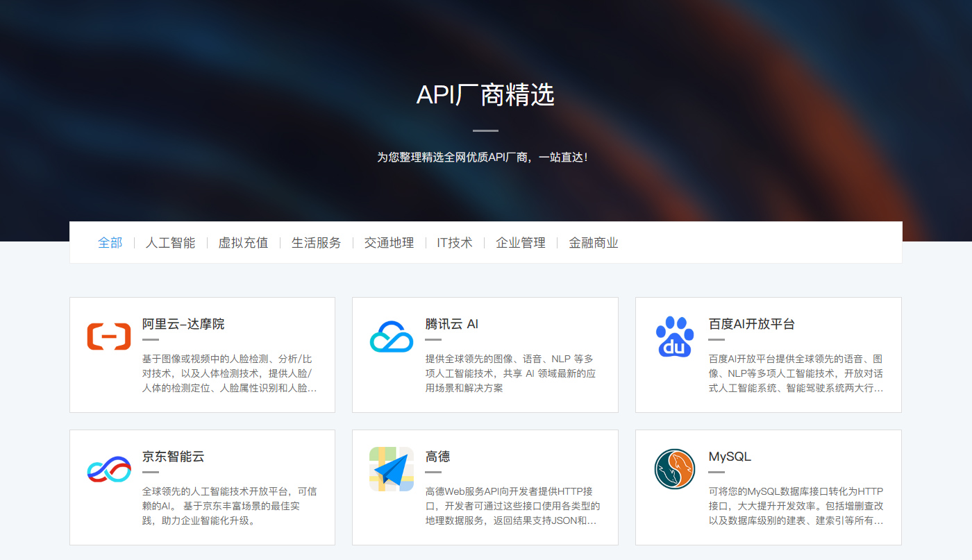Open the 高德 vendor title
972x560 pixels.
[437, 457]
